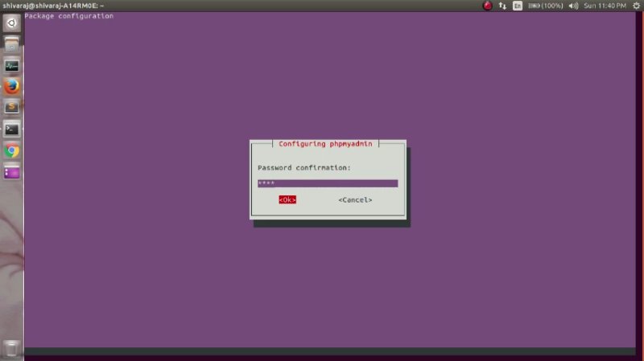644x361 pixels.
Task: Choose Cancel in the phpmyadmin dialog
Action: pyautogui.click(x=355, y=199)
